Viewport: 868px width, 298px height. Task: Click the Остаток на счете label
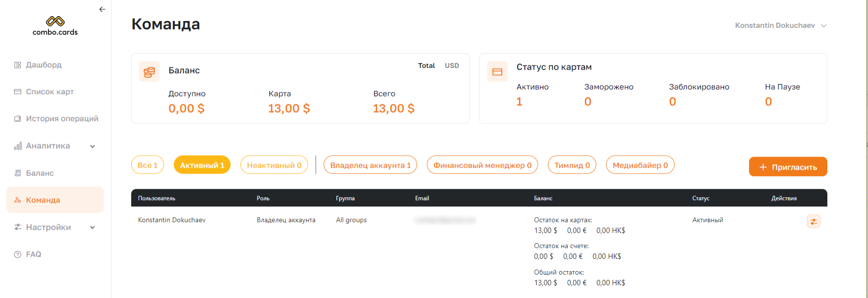pos(561,246)
